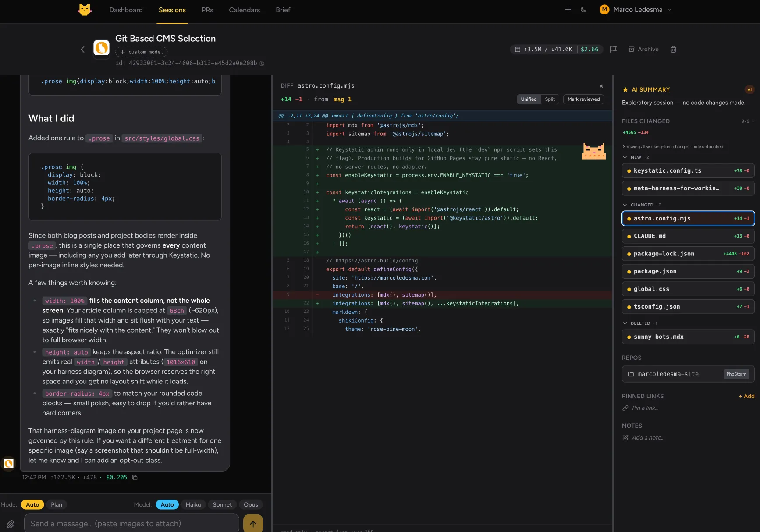760x532 pixels.
Task: Go to the Brief tab
Action: coord(283,10)
